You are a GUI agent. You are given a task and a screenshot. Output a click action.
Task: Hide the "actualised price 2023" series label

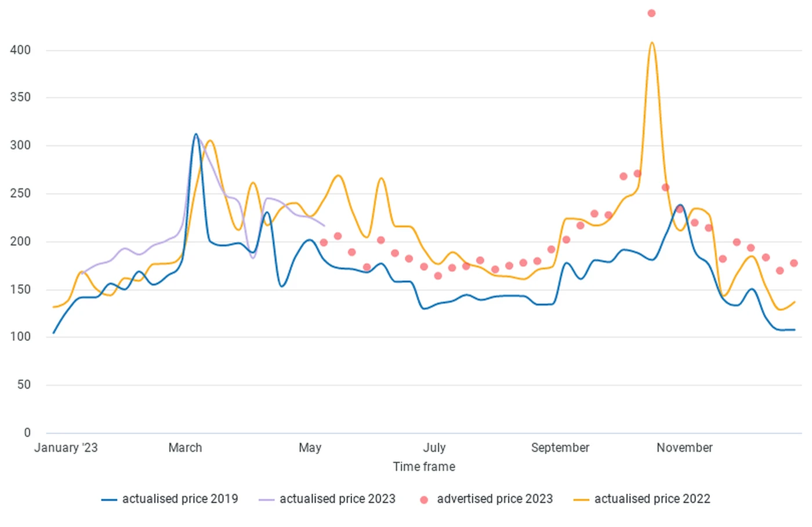[x=337, y=499]
